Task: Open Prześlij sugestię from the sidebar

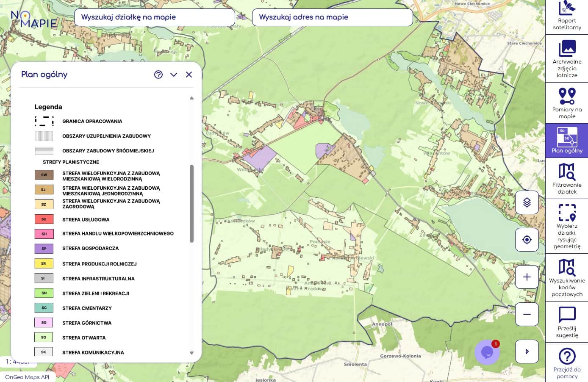Action: click(567, 322)
